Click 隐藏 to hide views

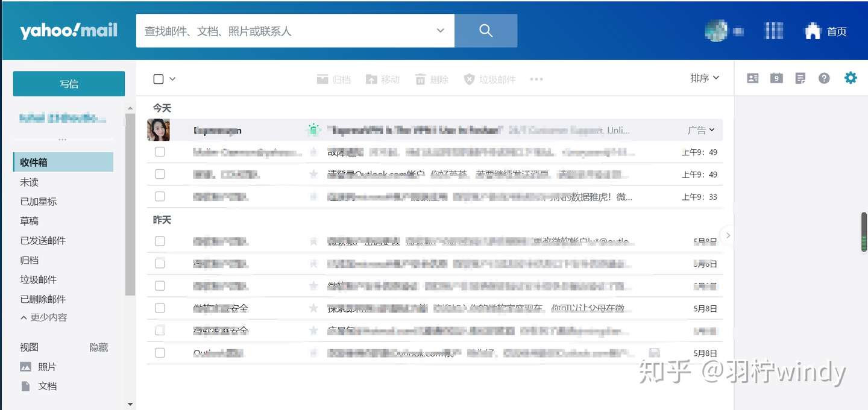tap(99, 347)
